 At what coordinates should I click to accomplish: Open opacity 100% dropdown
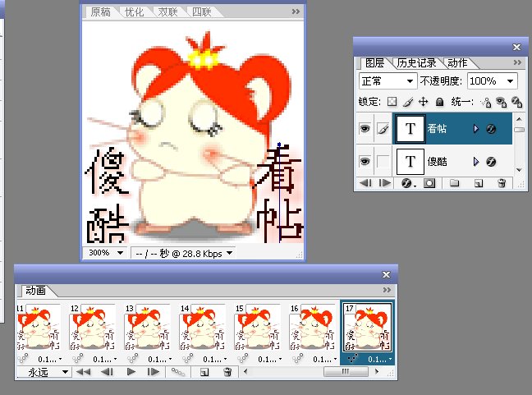pyautogui.click(x=510, y=81)
